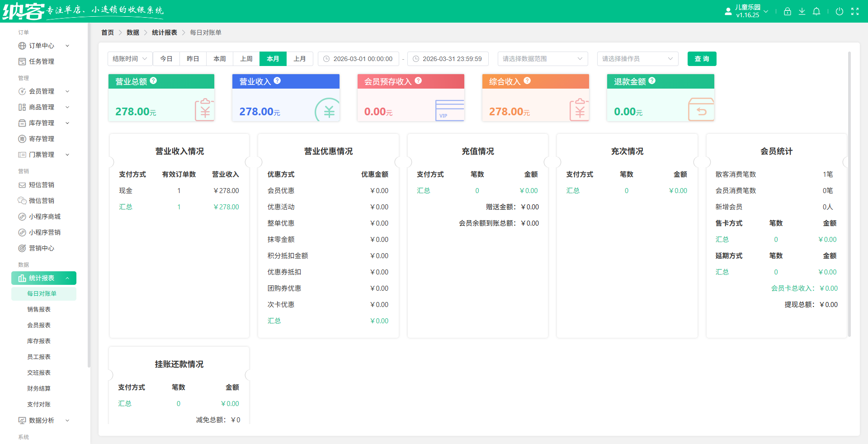Click the 数据 breadcrumb link
The width and height of the screenshot is (868, 444).
click(133, 32)
